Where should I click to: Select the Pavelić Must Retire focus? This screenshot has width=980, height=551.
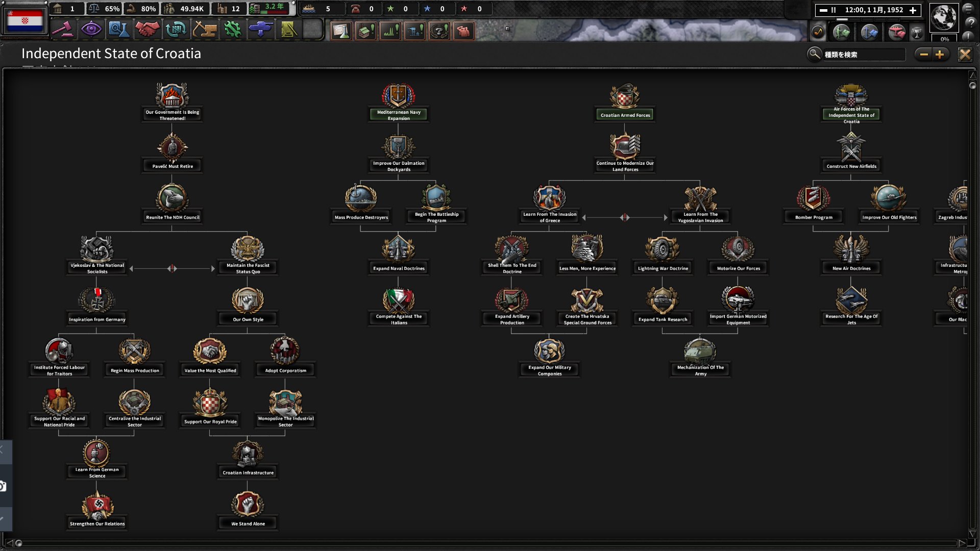[173, 153]
